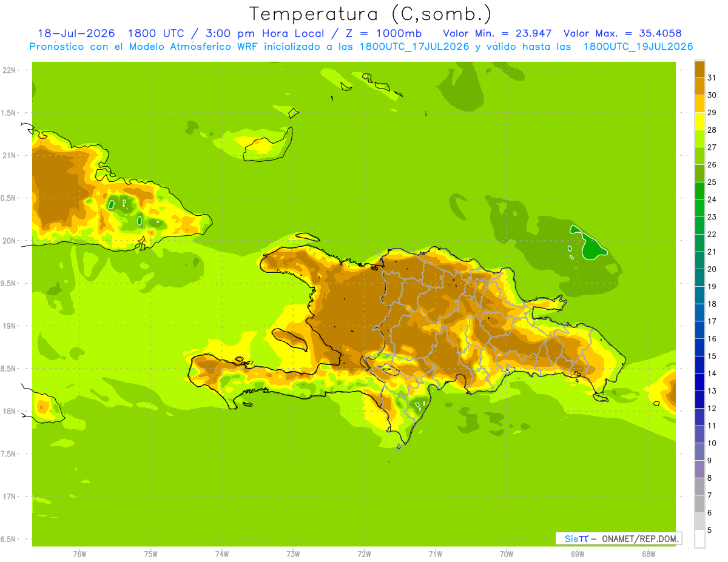Click the legend value 28
Screen dimensions: 728x562
tap(712, 130)
